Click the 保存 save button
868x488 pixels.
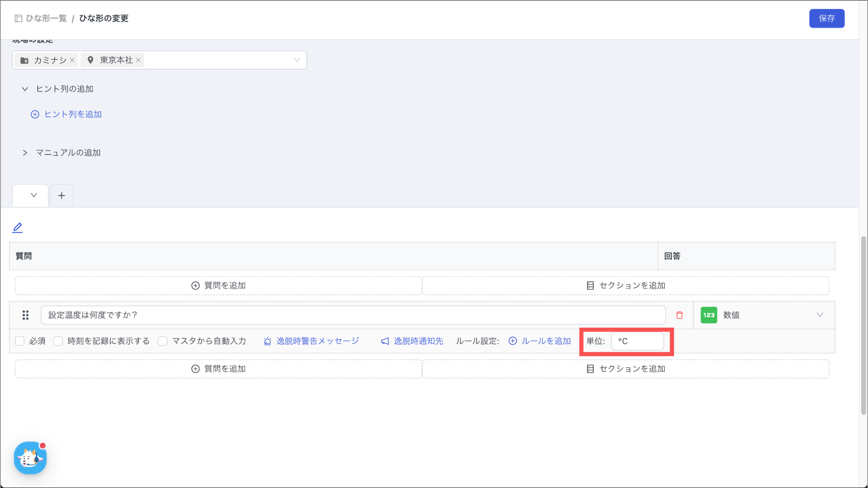(826, 18)
